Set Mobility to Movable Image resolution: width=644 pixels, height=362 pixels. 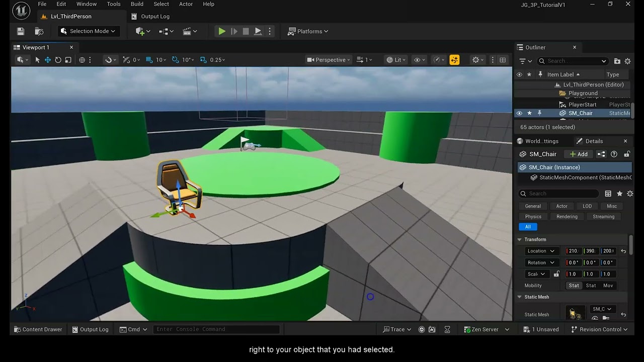[x=608, y=286]
